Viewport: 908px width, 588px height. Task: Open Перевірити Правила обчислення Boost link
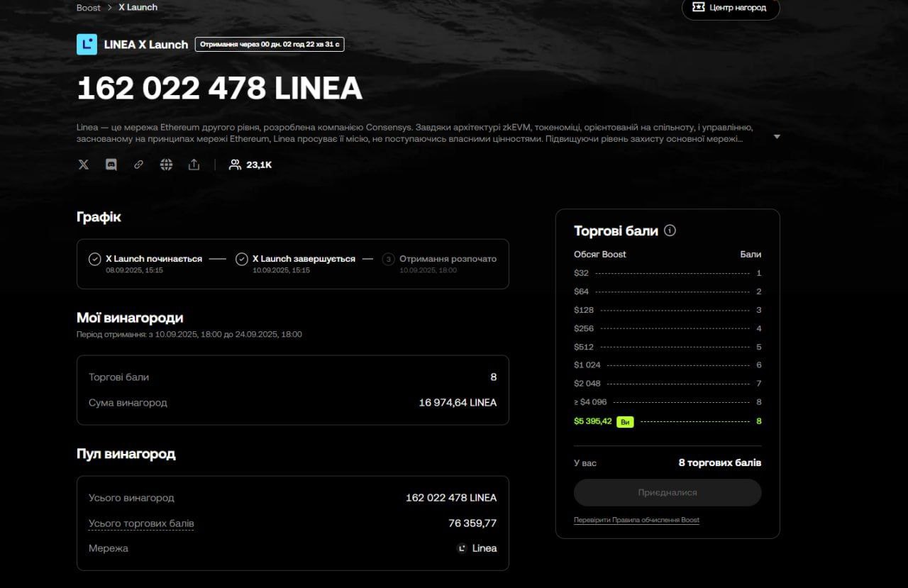tap(636, 520)
